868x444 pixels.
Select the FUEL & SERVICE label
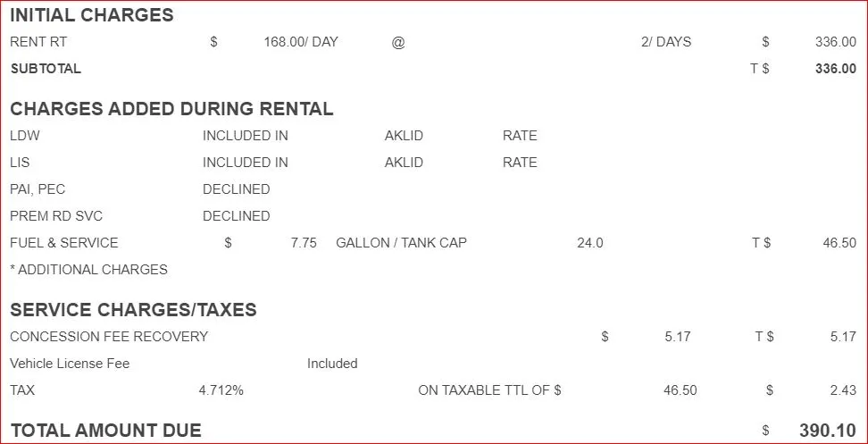pyautogui.click(x=64, y=243)
